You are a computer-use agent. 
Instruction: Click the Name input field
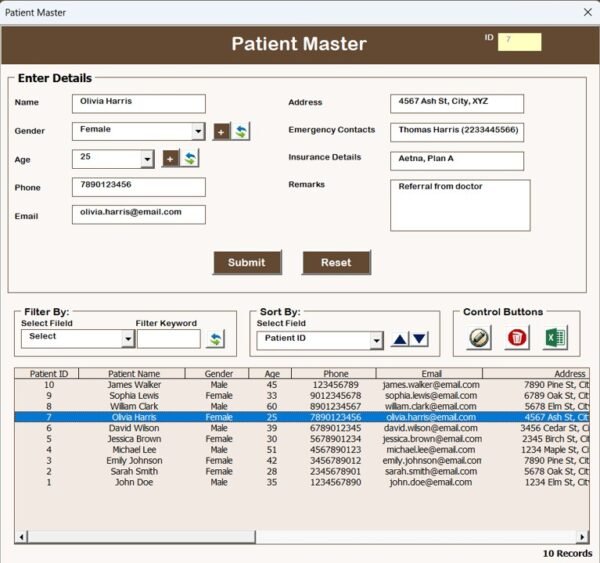click(x=139, y=104)
